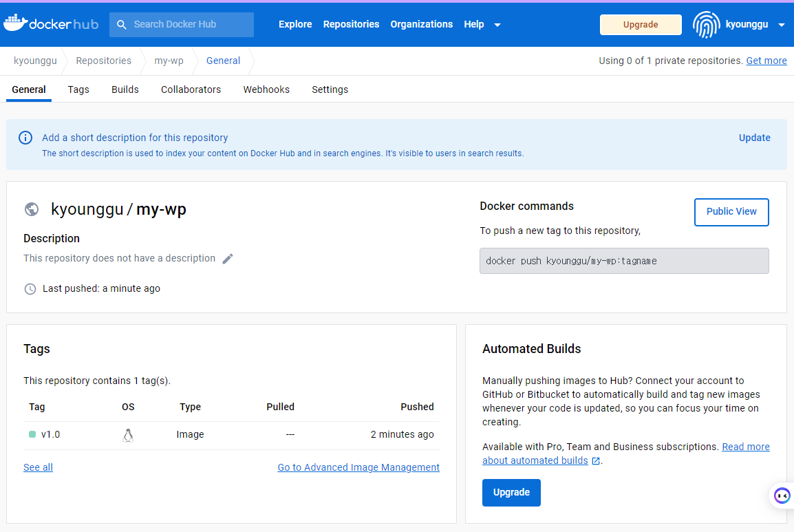Select the General tab

[x=29, y=89]
